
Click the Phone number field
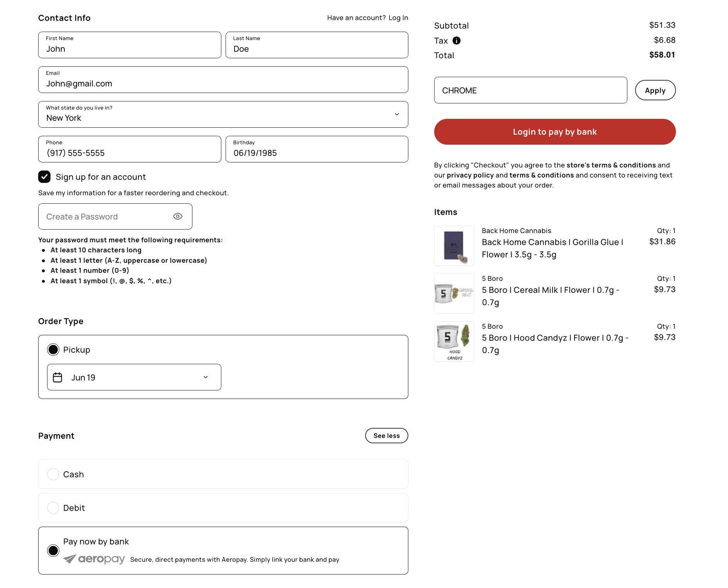click(130, 149)
